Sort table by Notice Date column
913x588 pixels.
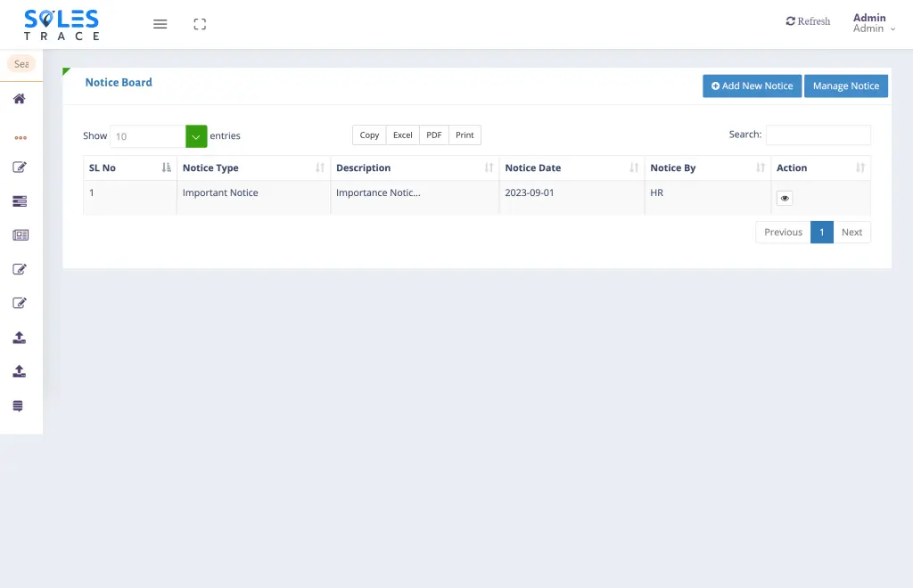tap(572, 167)
